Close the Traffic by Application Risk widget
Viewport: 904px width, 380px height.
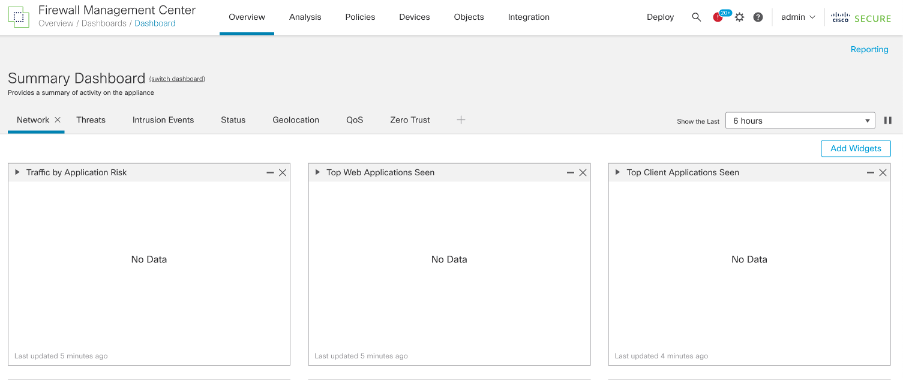coord(282,172)
